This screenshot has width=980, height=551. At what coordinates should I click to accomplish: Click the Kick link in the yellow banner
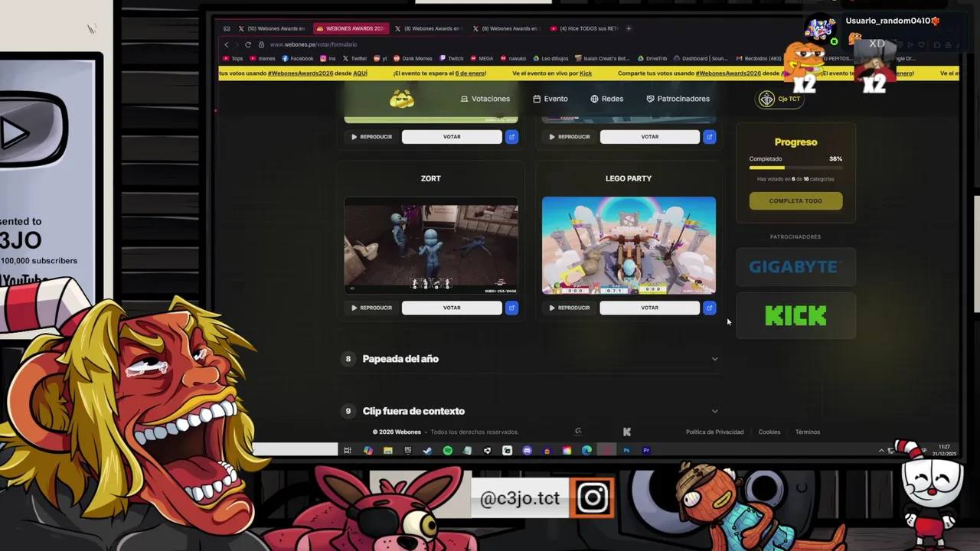[586, 73]
